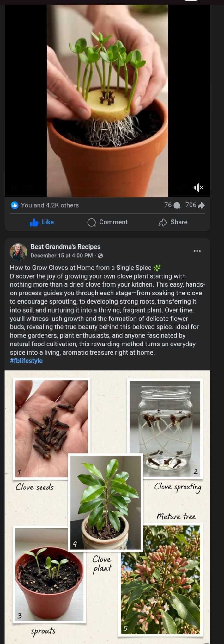
Task: Toggle the Like button on the video post
Action: (x=42, y=222)
